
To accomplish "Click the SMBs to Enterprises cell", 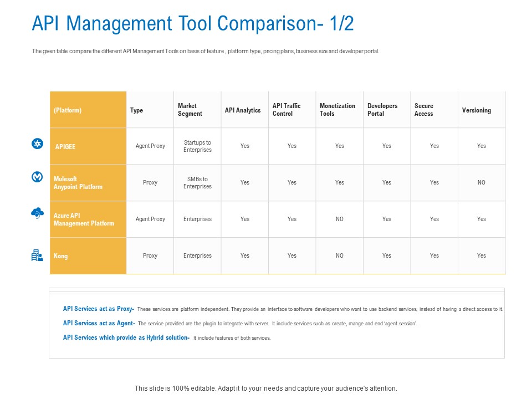I will (x=197, y=183).
